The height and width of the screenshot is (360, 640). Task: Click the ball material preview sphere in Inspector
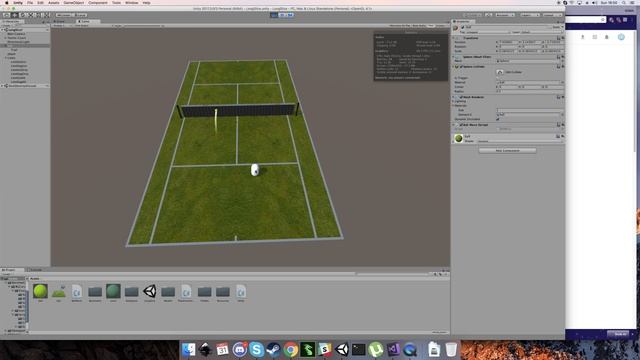[x=458, y=138]
